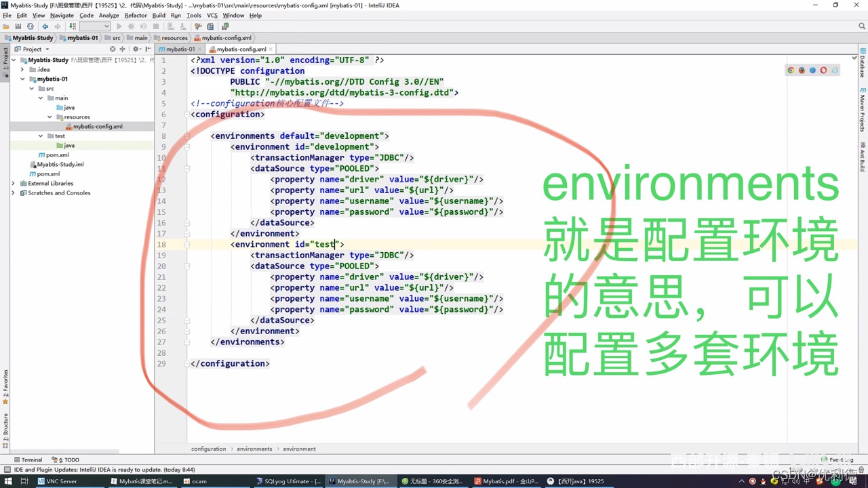Open the TODO tool window

[65, 460]
